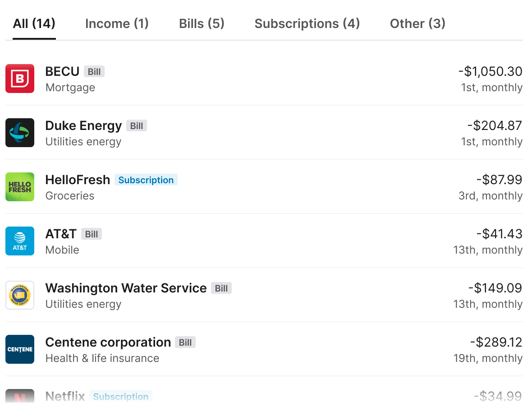The image size is (532, 417).
Task: Click the Bill tag next to BECU
Action: pos(94,72)
